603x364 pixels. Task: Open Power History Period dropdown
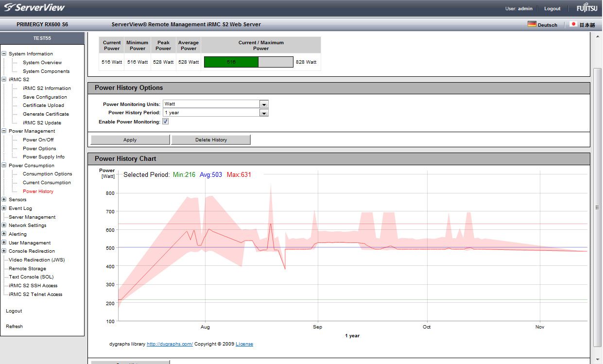(x=264, y=113)
